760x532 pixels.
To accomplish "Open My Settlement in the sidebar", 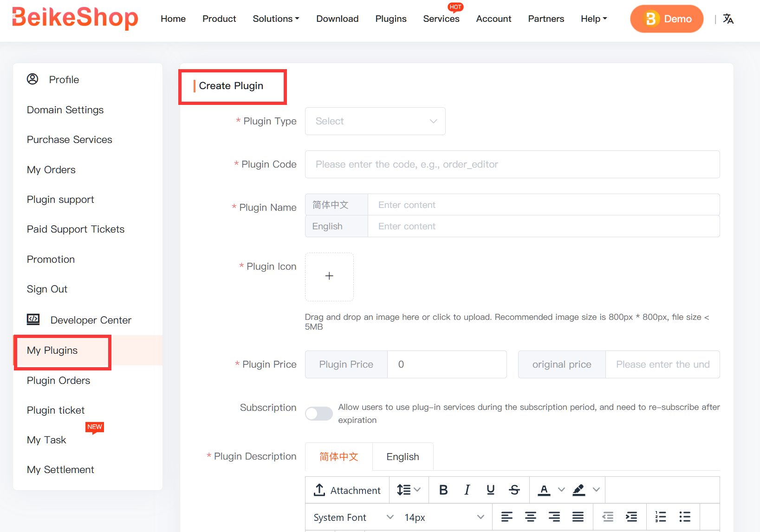I will [x=60, y=470].
